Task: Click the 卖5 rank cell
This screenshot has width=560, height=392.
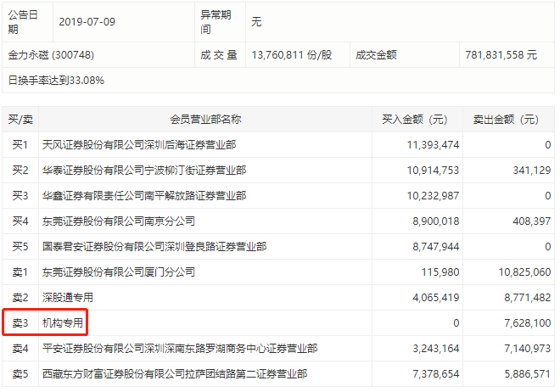Action: click(x=20, y=374)
